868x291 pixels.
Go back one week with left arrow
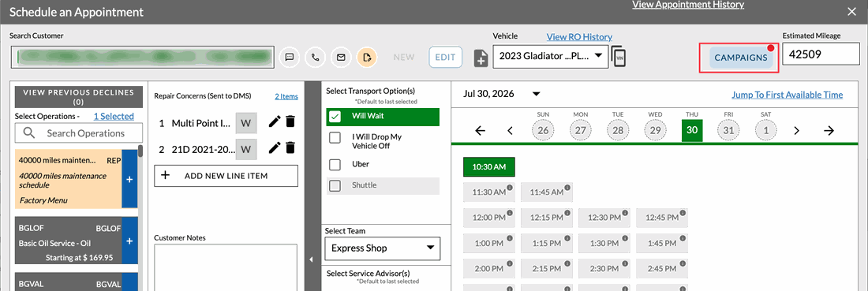480,131
